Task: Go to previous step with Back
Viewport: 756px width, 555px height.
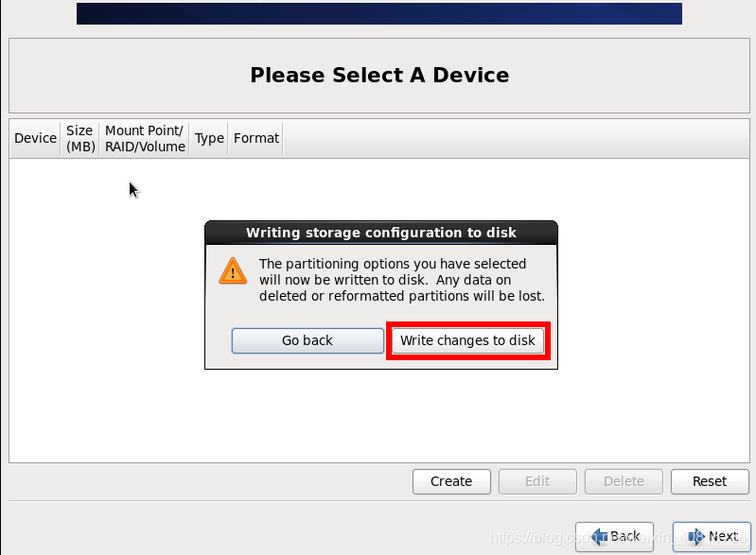Action: pyautogui.click(x=614, y=536)
